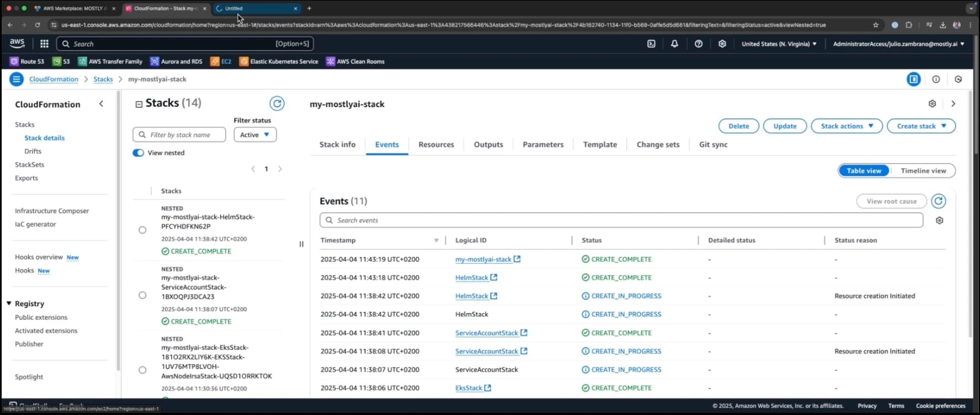This screenshot has height=415, width=980.
Task: Open the Resources tab
Action: (x=436, y=145)
